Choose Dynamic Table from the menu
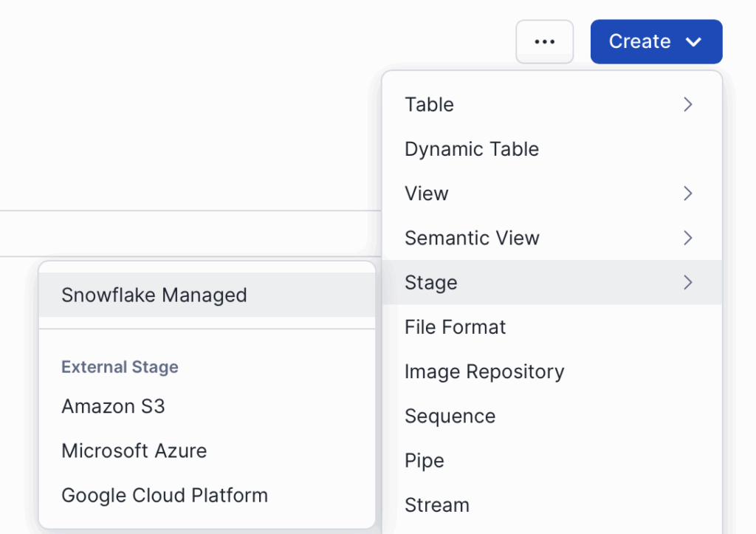Viewport: 756px width, 534px height. click(x=472, y=149)
